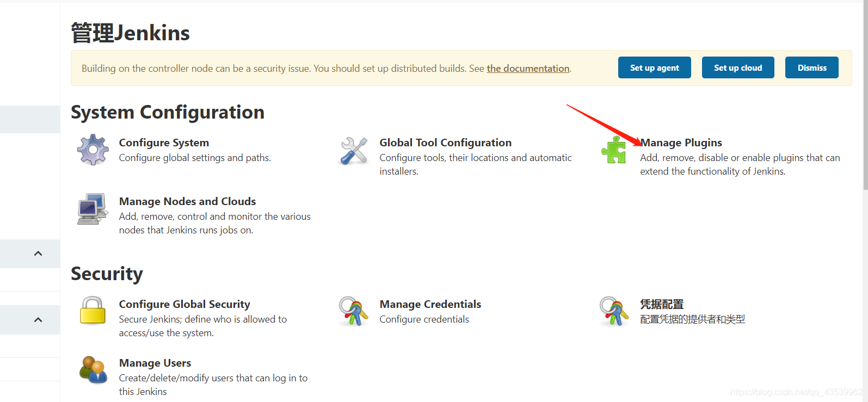Click the Manage Users people icon
This screenshot has width=868, height=402.
coord(93,370)
